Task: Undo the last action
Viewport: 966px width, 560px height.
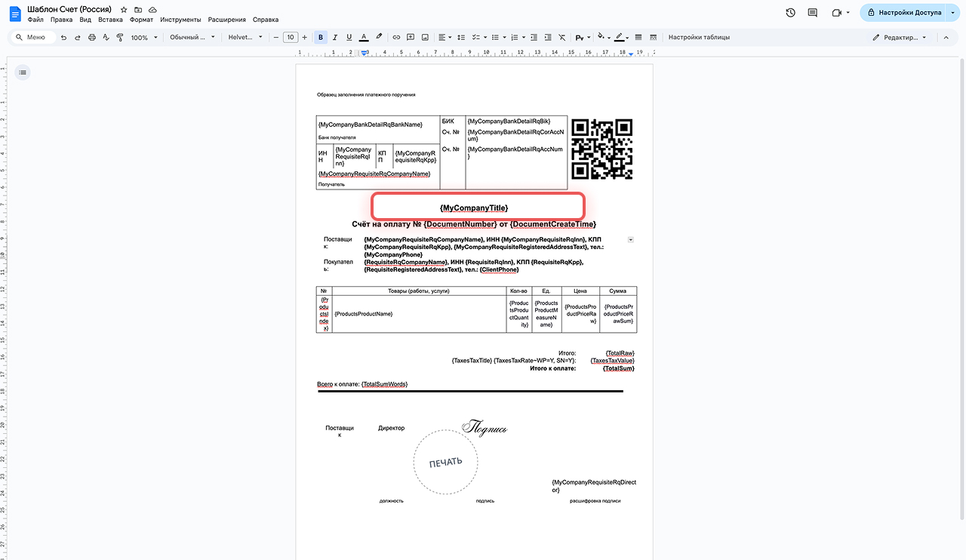Action: 63,37
